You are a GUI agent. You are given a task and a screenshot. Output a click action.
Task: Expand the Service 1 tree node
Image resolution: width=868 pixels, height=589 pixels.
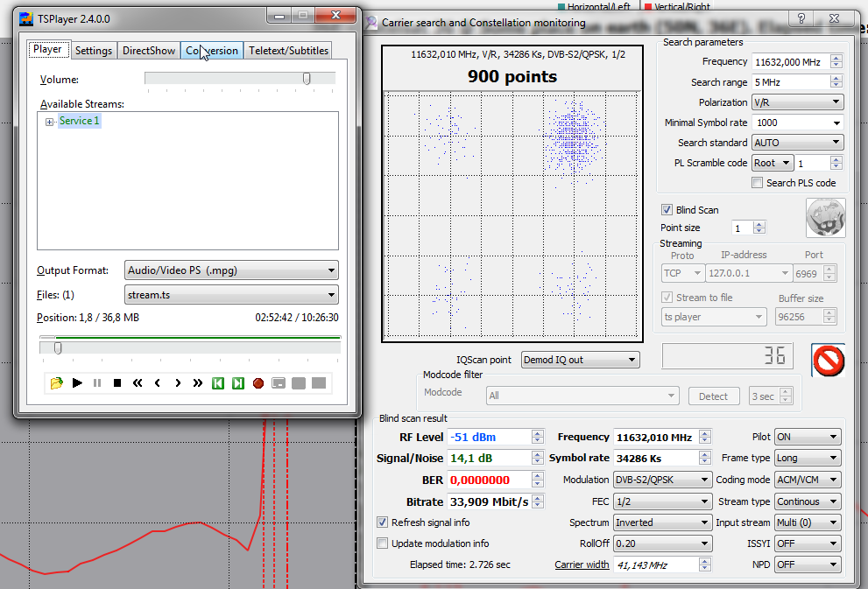(x=49, y=122)
